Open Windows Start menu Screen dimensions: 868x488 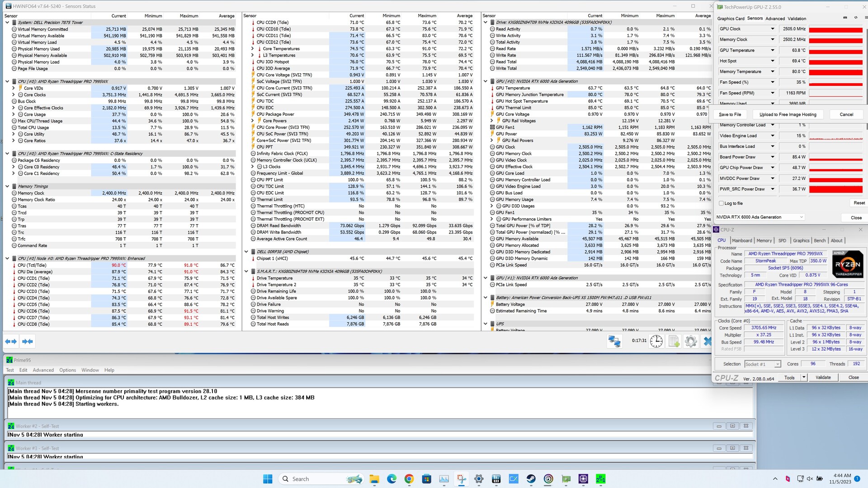268,479
